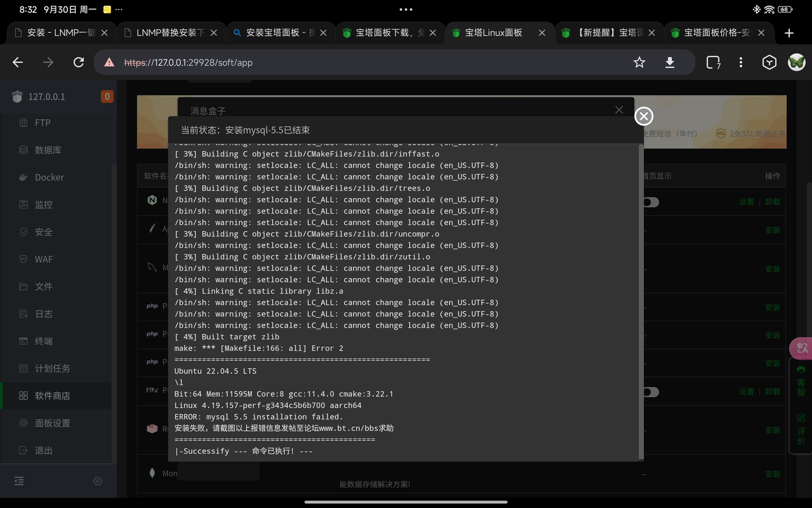
Task: Click the insecure site warning triangle
Action: (x=109, y=62)
